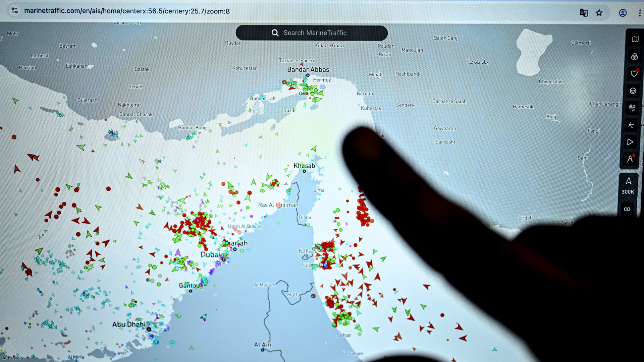Click the marinetraffic.com URL address bar
Viewport: 644px width, 362px height.
tap(127, 11)
